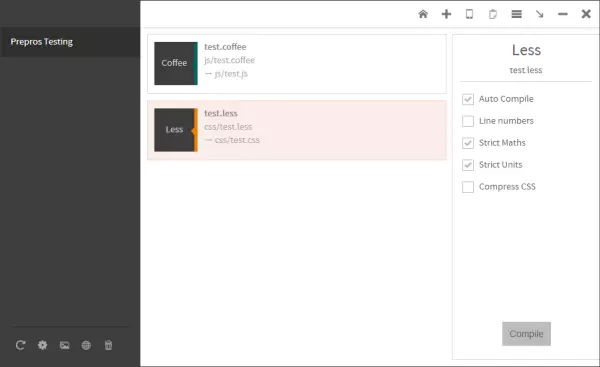Click the Coffee file type thumbnail

[x=176, y=63]
